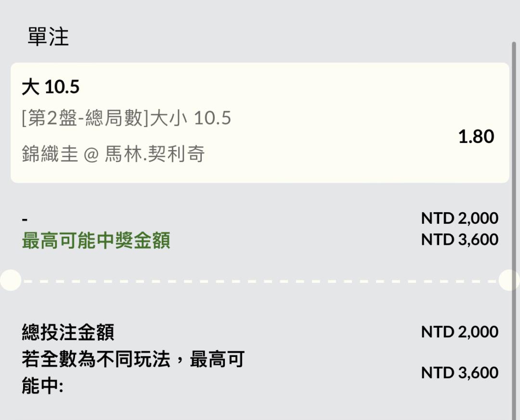Click the NTD 2,000 stake beside the dash
This screenshot has height=420, width=520.
click(x=459, y=218)
